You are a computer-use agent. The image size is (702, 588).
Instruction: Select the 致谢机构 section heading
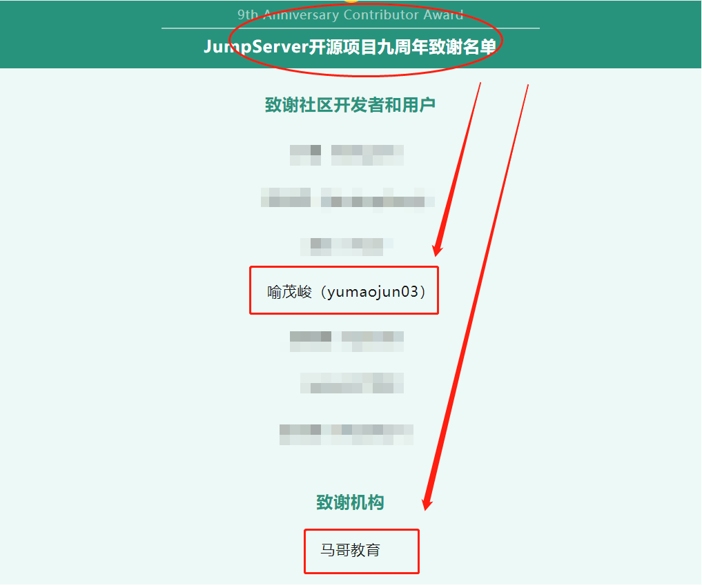(x=350, y=502)
